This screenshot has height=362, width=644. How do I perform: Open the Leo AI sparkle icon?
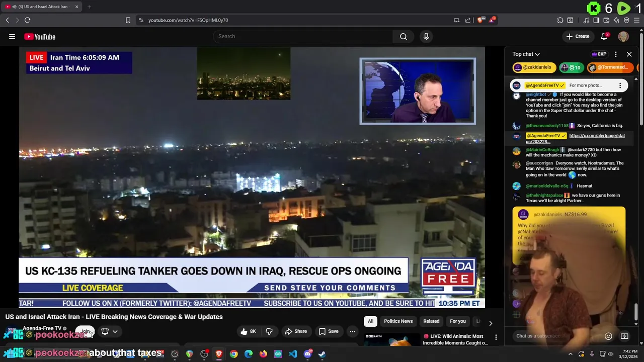[x=616, y=20]
